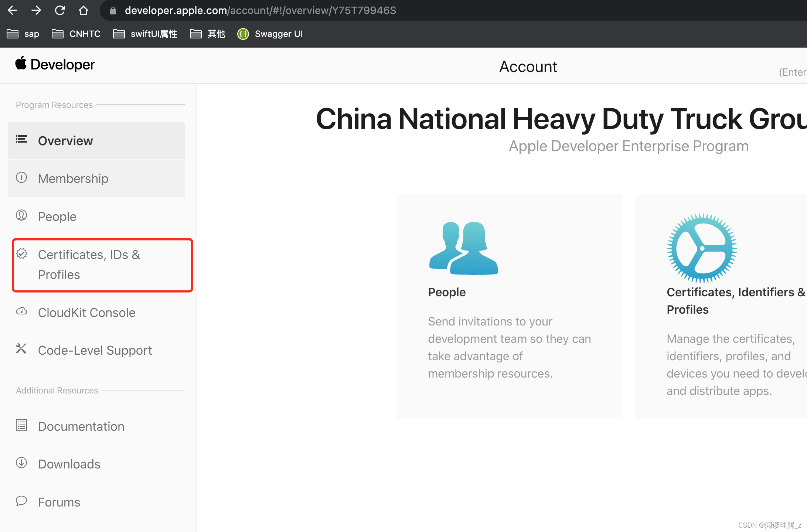Click the browser back arrow
Screen dimensions: 807x532
pos(13,10)
